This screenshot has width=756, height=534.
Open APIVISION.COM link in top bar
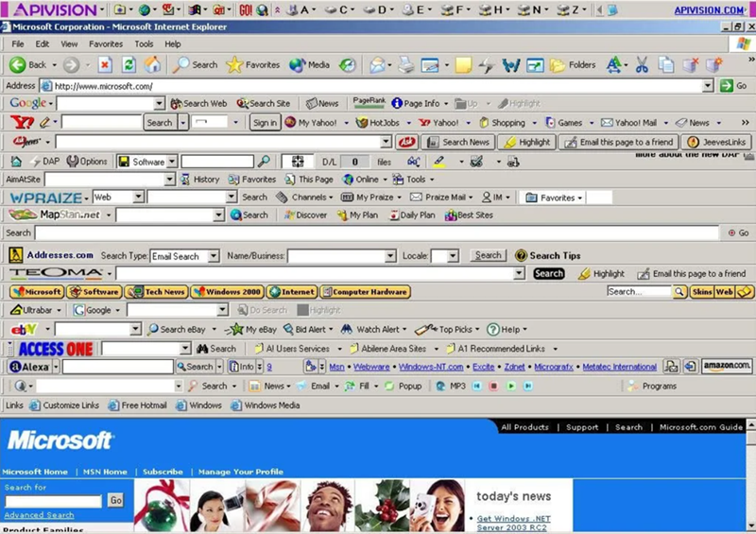coord(709,10)
